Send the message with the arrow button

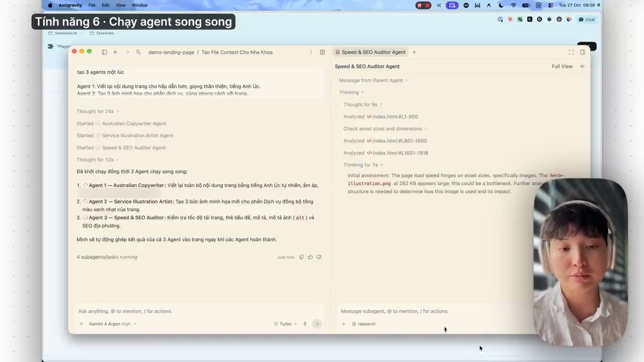(x=317, y=324)
